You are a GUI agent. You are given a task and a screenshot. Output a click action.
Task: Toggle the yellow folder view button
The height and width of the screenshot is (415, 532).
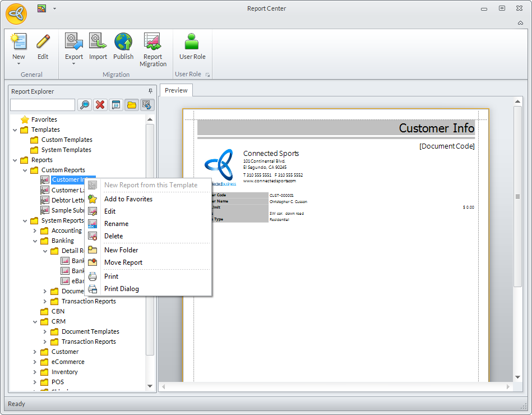(x=132, y=105)
